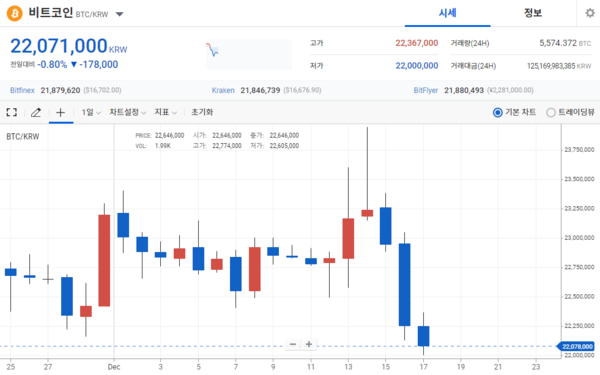Click the PRICE 22,646,000 readout

coord(160,135)
